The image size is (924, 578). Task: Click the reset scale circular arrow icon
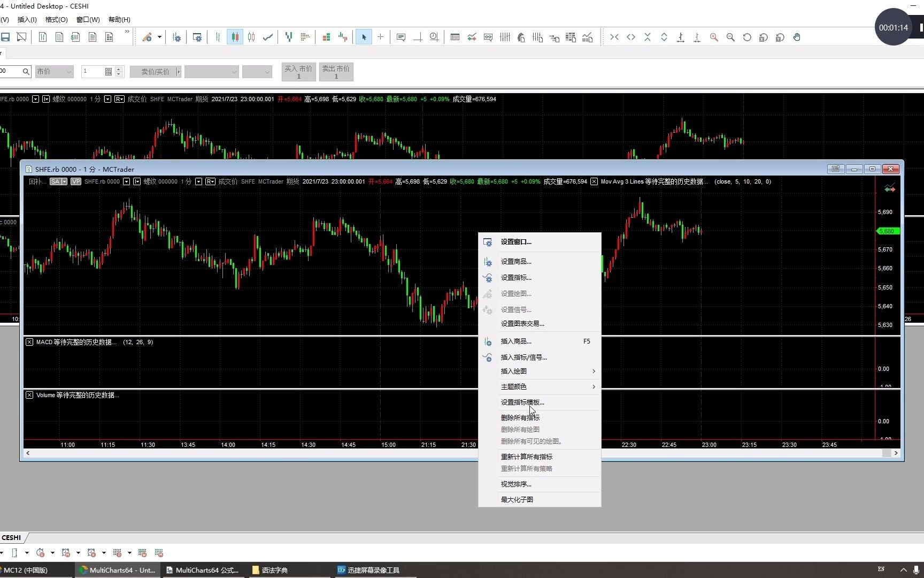point(747,37)
